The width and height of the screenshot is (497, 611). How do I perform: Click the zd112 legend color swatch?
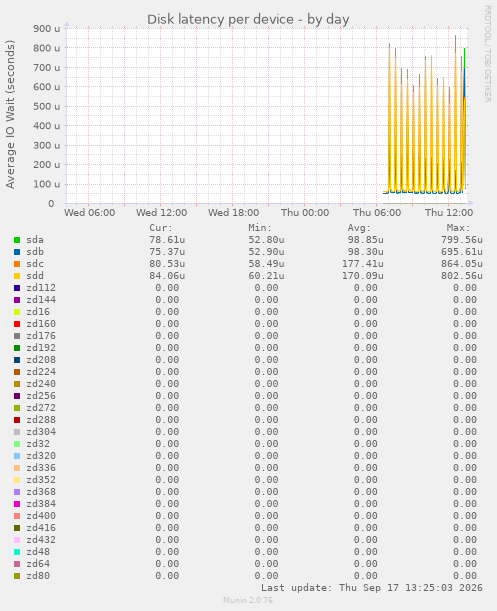point(17,288)
